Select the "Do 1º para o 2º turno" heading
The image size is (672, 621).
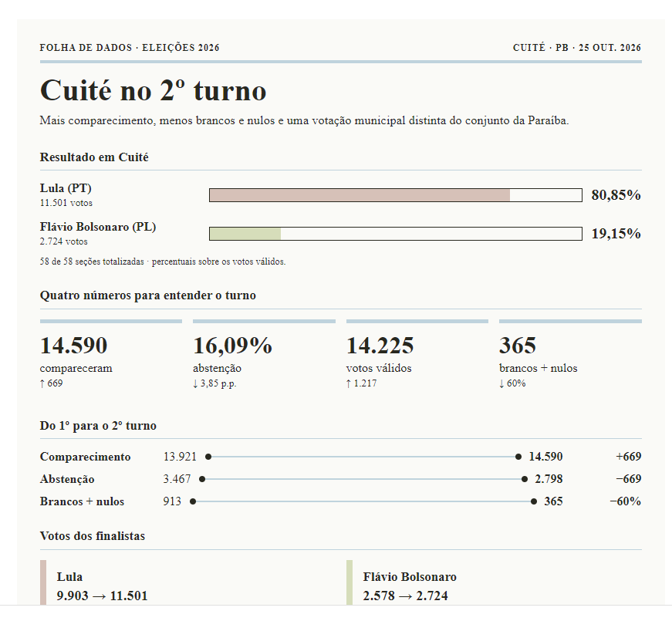(x=98, y=426)
